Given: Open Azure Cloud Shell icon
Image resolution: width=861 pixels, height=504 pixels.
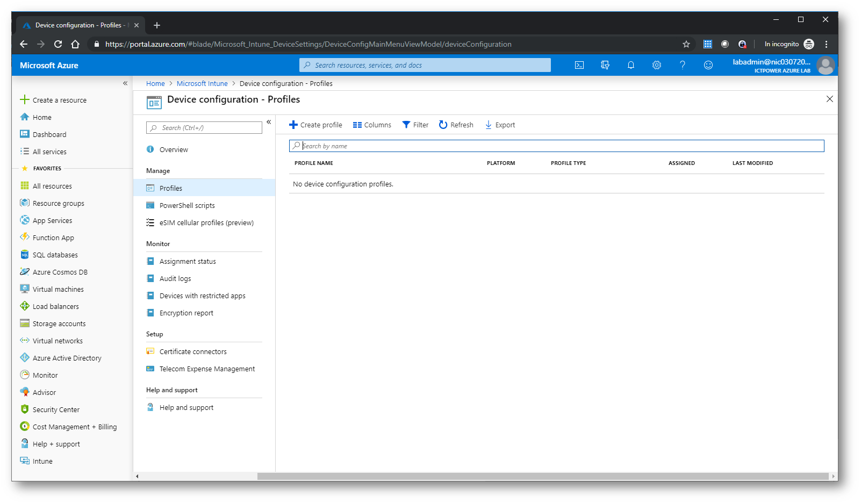Looking at the screenshot, I should (x=579, y=65).
